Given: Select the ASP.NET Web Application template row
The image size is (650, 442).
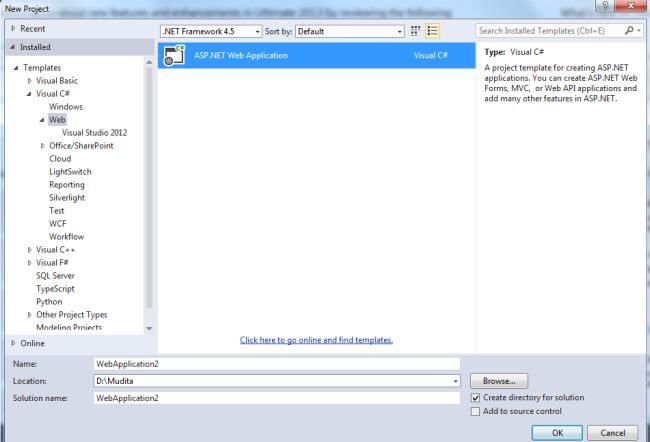Looking at the screenshot, I should click(x=317, y=55).
